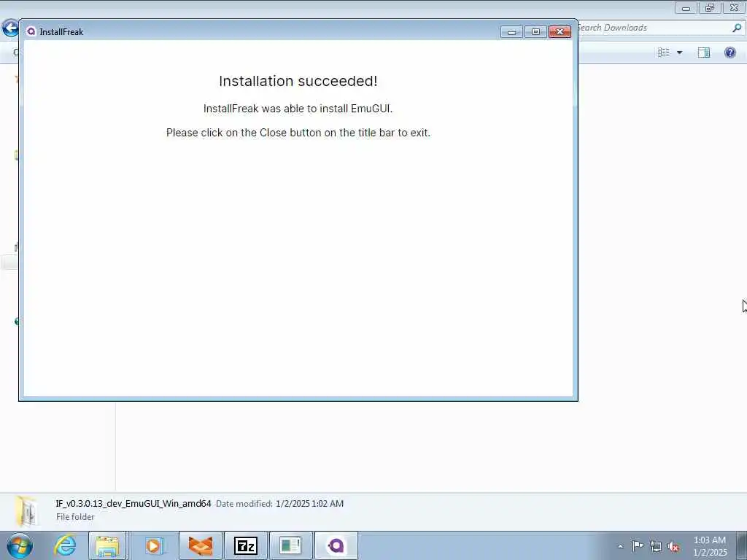Open the orange fox app on taskbar

(201, 545)
